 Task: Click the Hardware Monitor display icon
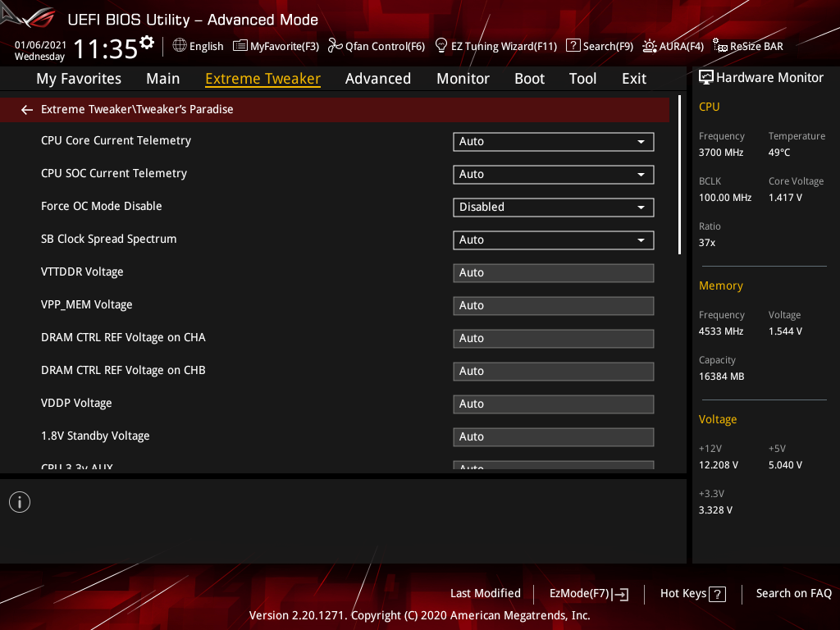pos(706,78)
